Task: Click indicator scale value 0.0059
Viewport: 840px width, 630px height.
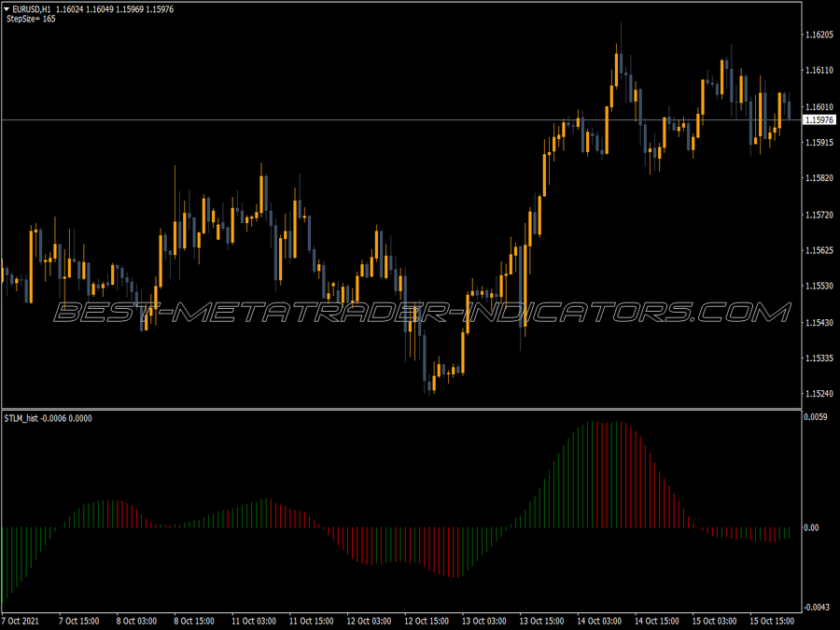Action: point(816,417)
